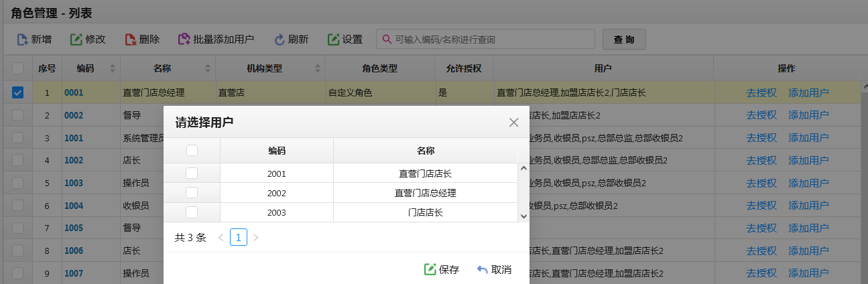The image size is (868, 284).
Task: Click 去授权 link in the 0002 row
Action: click(x=761, y=115)
